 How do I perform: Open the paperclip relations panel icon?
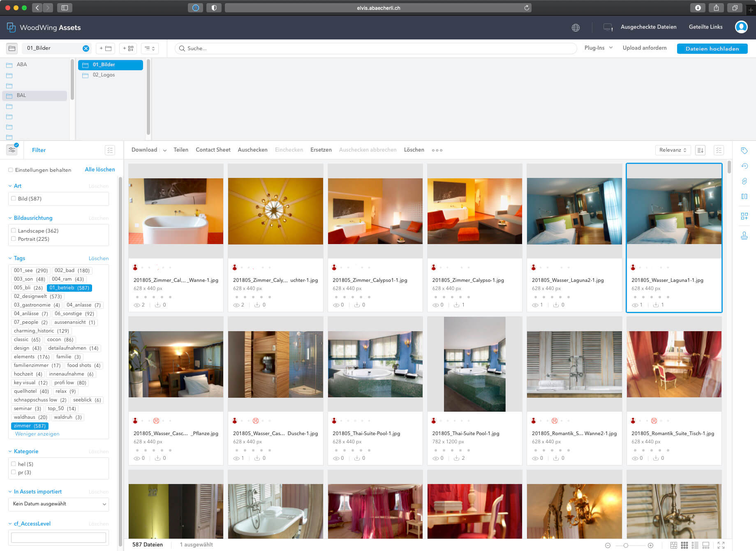[744, 181]
